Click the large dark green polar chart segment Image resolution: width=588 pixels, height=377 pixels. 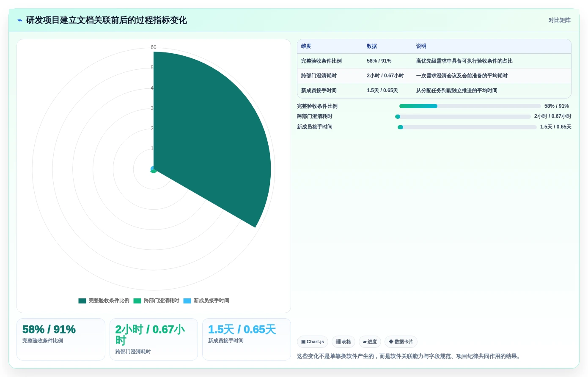pos(212,139)
